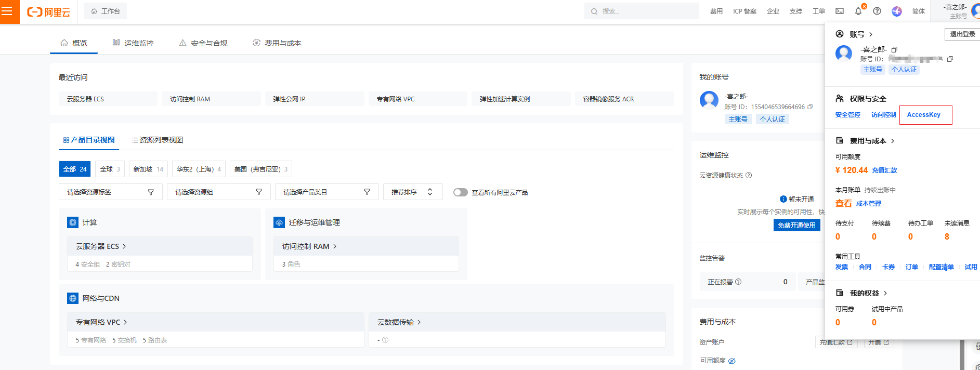Open 请选择产品类目 dropdown
The image size is (980, 370).
pos(327,192)
